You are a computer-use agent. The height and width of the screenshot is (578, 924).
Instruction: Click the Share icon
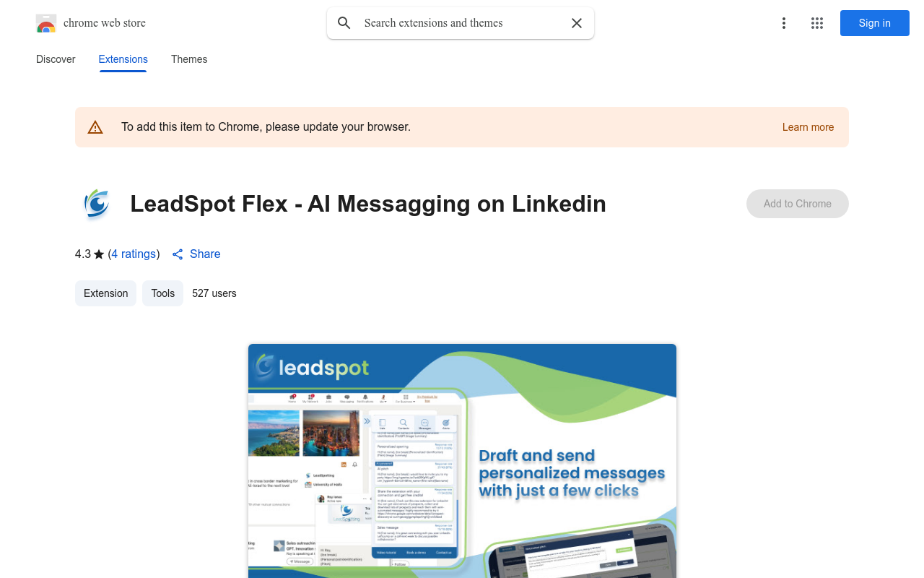tap(178, 254)
